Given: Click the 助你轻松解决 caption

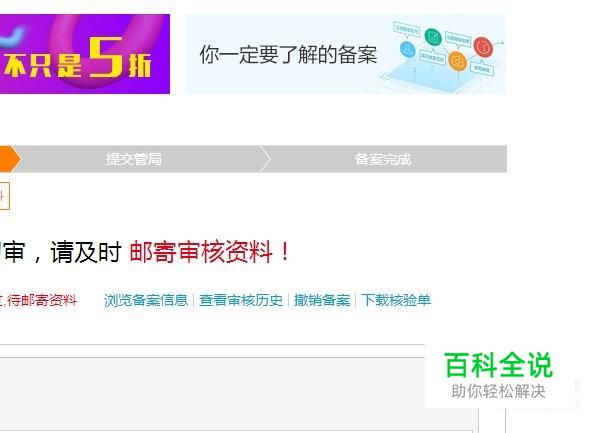Looking at the screenshot, I should [x=498, y=391].
